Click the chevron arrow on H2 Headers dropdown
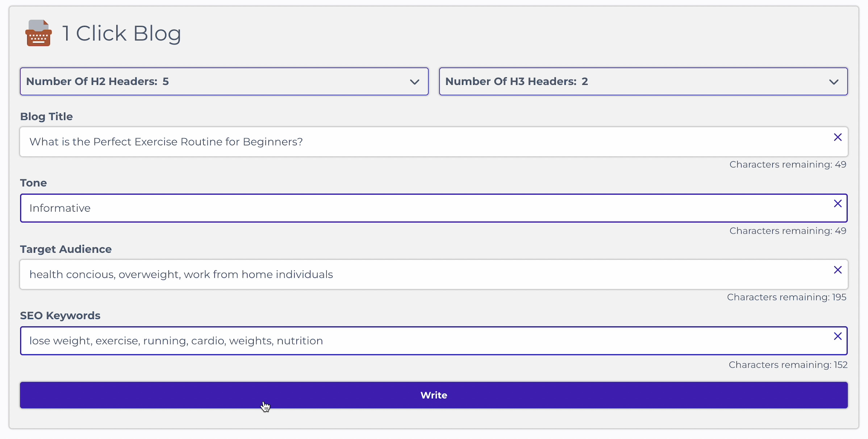 point(414,82)
